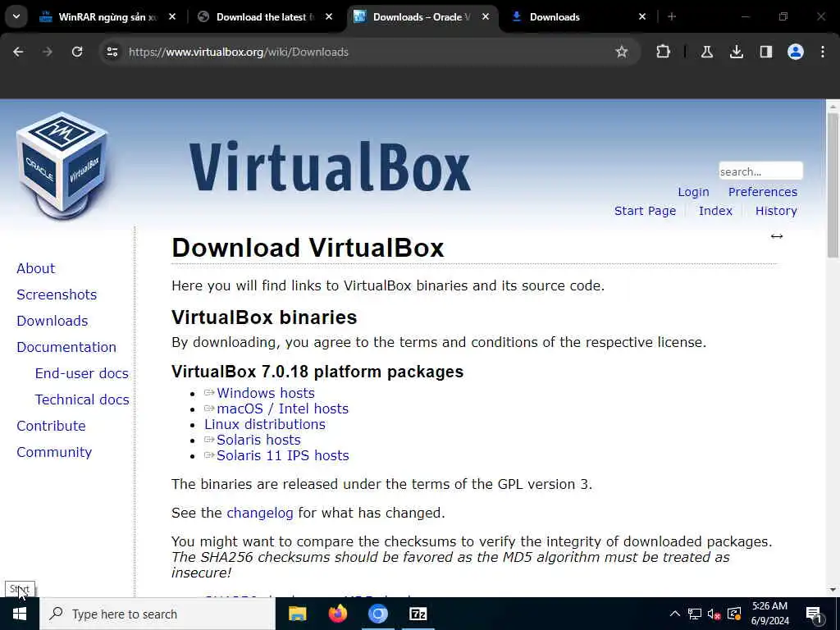Download Solaris 11 IPS hosts package
Screen dimensions: 840x630
click(x=282, y=455)
